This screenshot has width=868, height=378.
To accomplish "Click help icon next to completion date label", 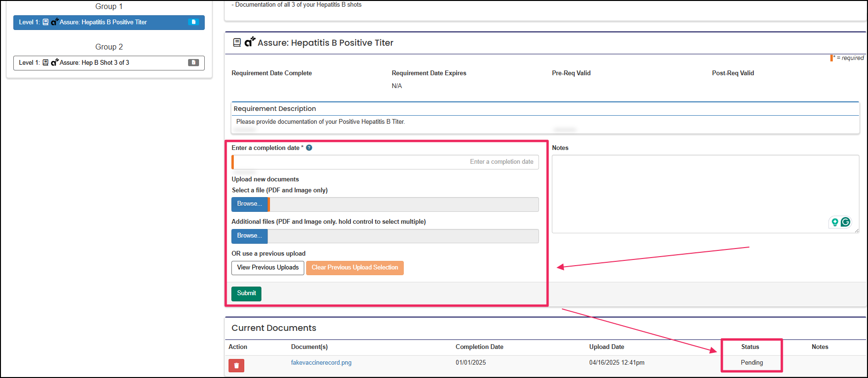I will [309, 148].
